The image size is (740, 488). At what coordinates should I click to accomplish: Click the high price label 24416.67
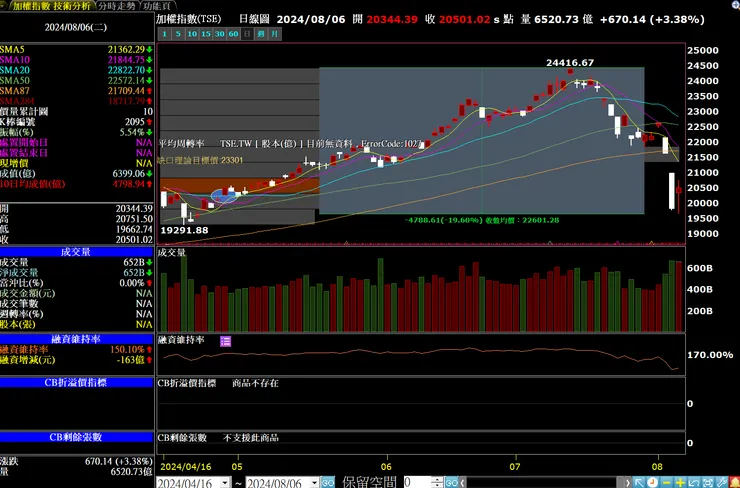coord(570,63)
